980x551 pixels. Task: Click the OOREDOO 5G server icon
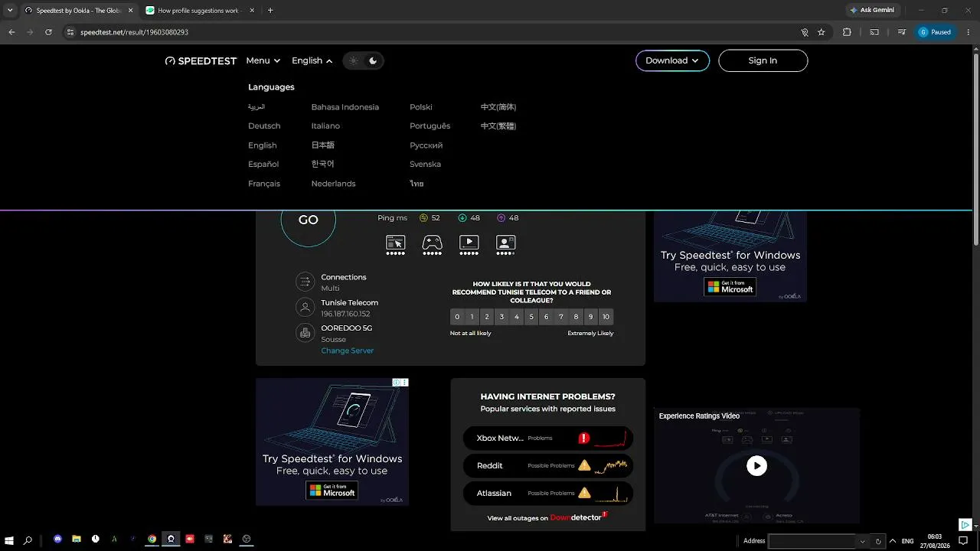coord(305,333)
